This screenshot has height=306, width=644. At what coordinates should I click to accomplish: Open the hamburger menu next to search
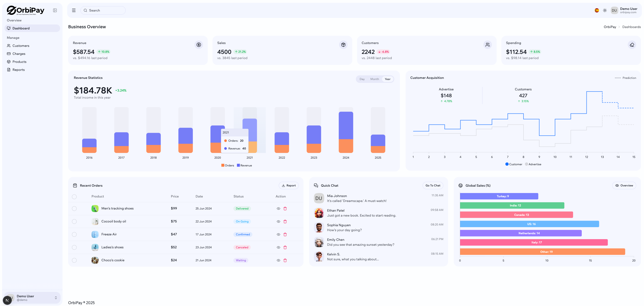74,10
